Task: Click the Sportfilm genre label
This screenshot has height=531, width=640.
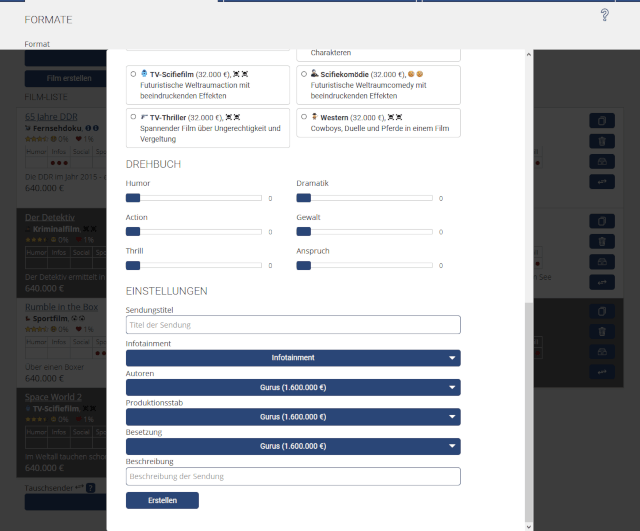Action: (x=50, y=318)
